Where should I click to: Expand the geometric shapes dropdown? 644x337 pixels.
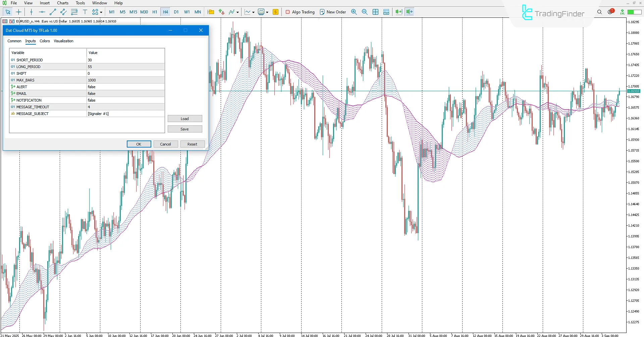point(101,12)
